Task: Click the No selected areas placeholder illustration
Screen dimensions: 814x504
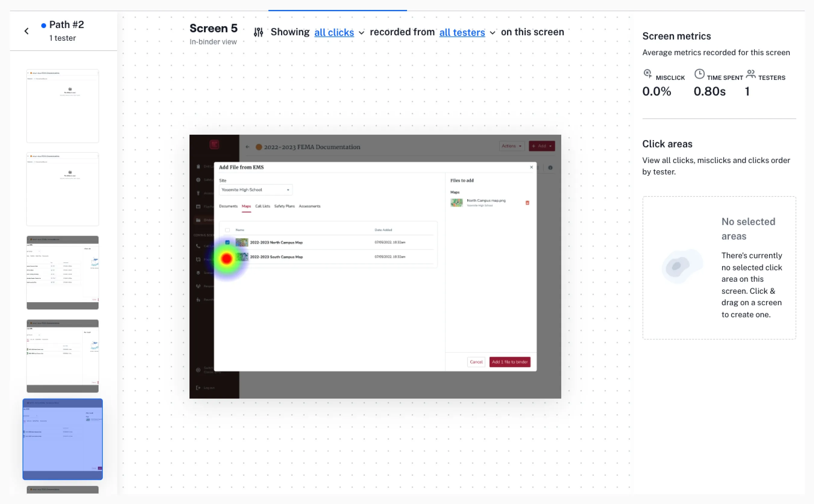Action: pyautogui.click(x=682, y=266)
